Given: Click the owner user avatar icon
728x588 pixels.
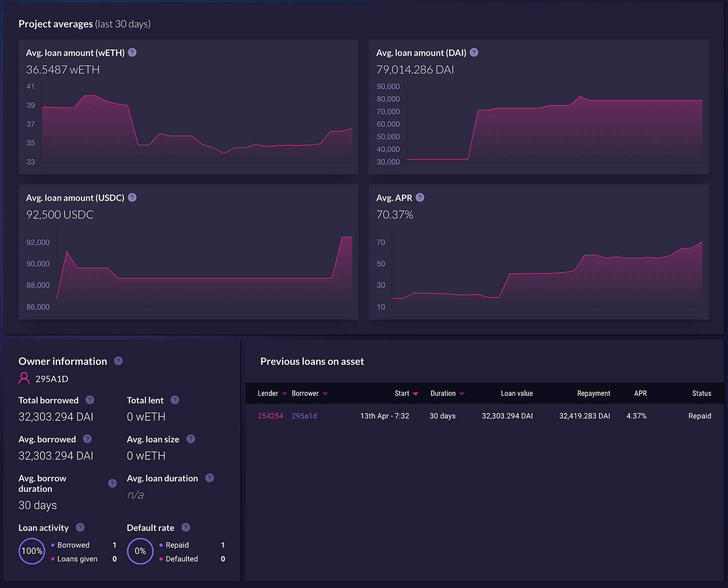Looking at the screenshot, I should [24, 378].
